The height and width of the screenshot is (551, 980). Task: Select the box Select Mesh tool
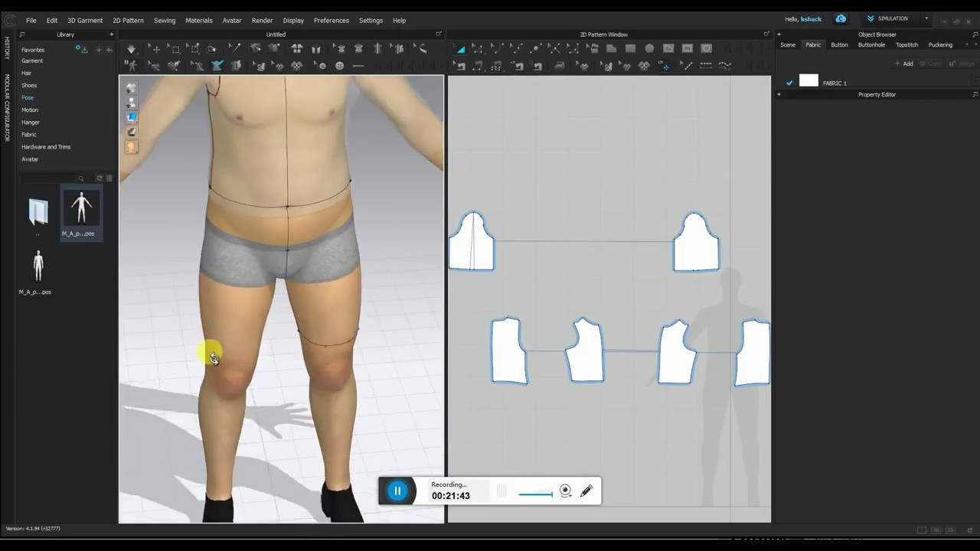(x=175, y=49)
